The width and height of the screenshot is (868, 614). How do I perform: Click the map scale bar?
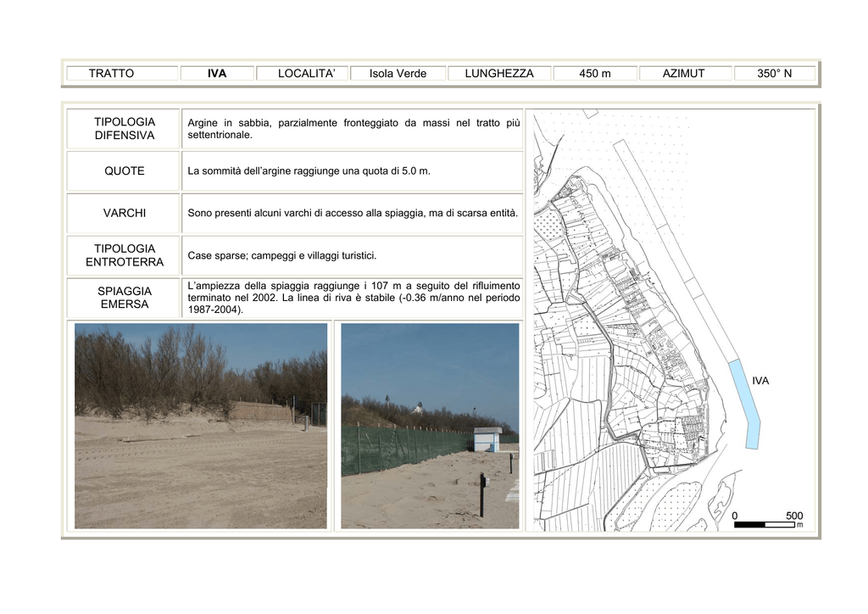764,524
